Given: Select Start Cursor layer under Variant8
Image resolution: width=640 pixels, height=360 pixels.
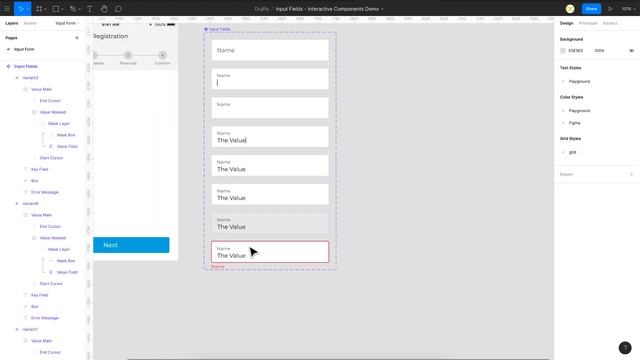Looking at the screenshot, I should [51, 283].
